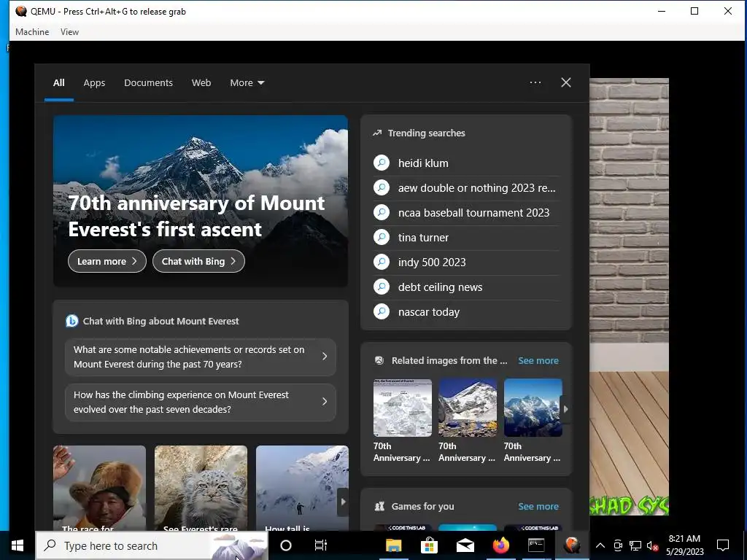Switch to the Apps tab
This screenshot has width=747, height=560.
click(x=94, y=83)
